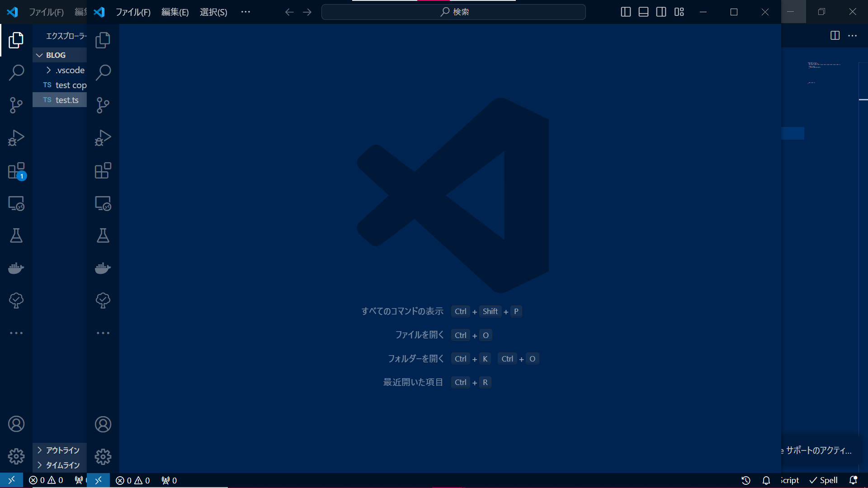Click the back window remote status icon
The width and height of the screenshot is (868, 488).
coord(11,480)
